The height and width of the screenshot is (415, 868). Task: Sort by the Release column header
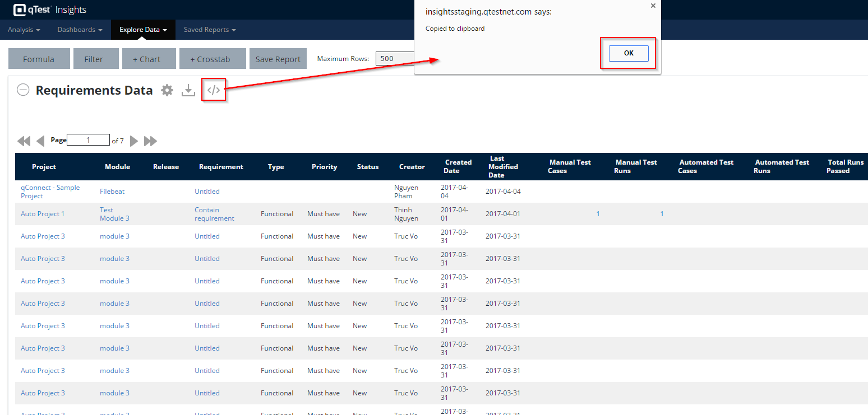pyautogui.click(x=166, y=167)
